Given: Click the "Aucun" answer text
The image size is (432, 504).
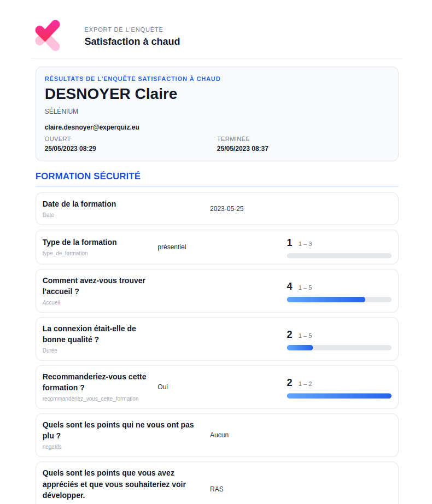Looking at the screenshot, I should click(x=219, y=435).
